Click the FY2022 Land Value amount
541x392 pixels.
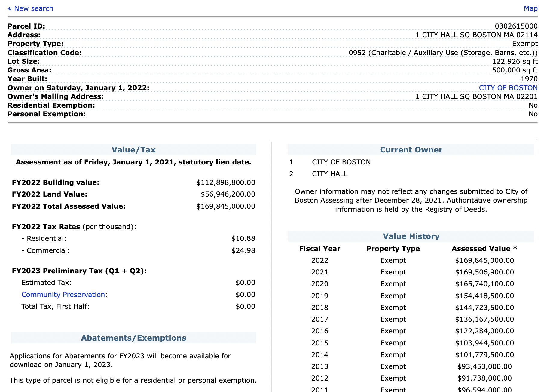[228, 194]
